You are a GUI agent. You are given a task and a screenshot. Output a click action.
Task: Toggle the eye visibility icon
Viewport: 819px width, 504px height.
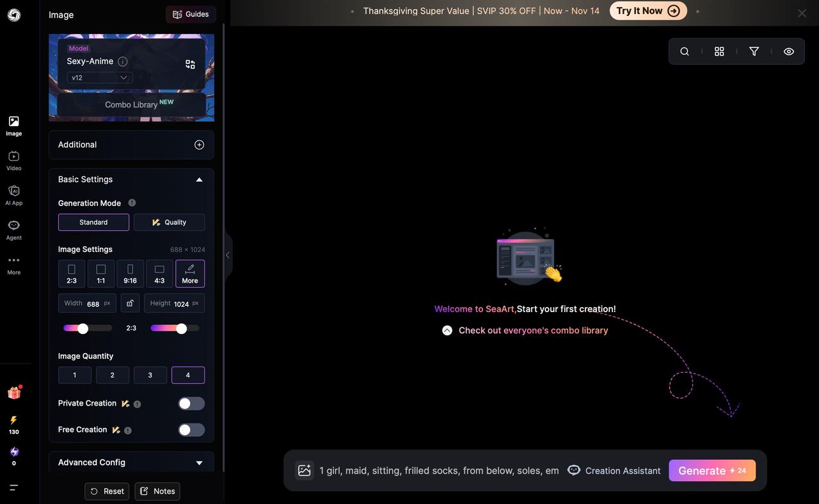click(x=789, y=51)
